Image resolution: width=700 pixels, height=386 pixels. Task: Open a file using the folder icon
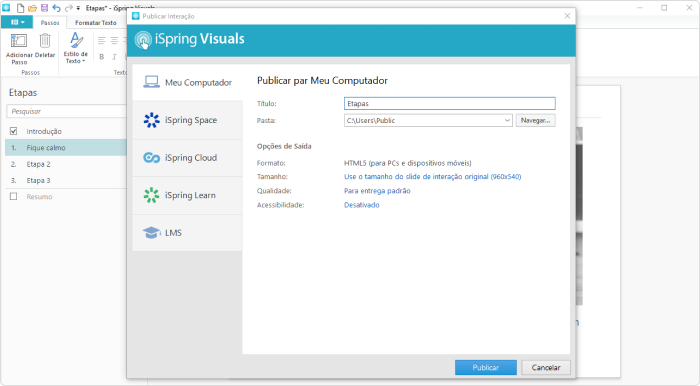point(32,8)
